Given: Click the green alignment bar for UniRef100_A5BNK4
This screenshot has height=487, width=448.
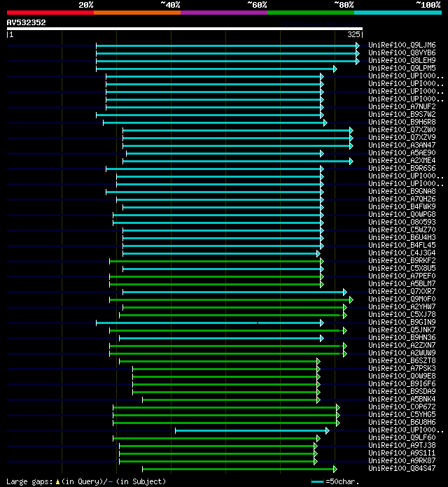Looking at the screenshot, I should coord(231,400).
